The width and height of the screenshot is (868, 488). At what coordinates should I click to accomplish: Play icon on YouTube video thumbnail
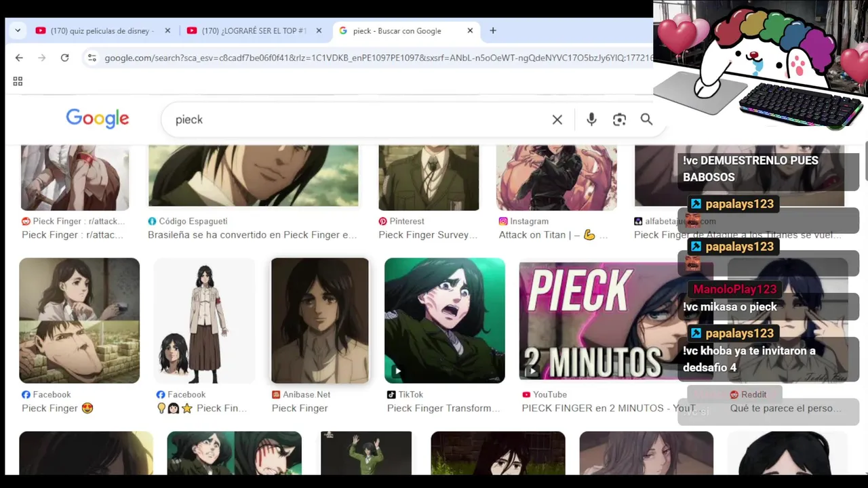point(532,371)
